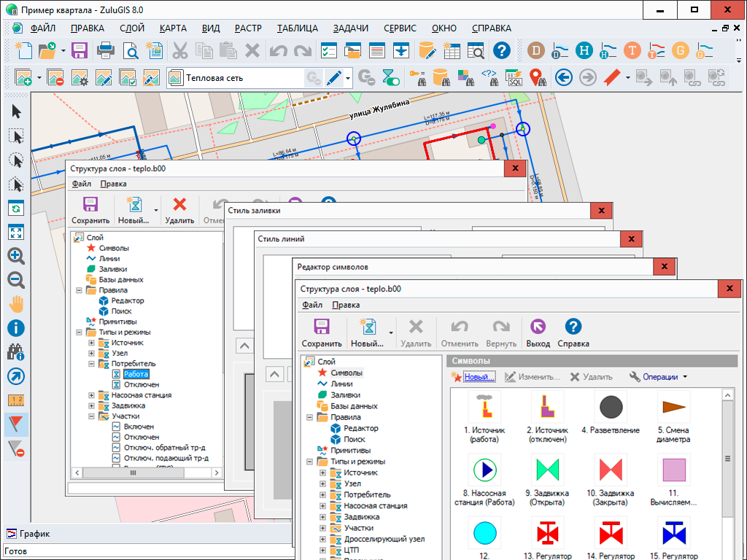Expand the Дросселирующий узел tree node
The width and height of the screenshot is (747, 560).
click(x=323, y=539)
